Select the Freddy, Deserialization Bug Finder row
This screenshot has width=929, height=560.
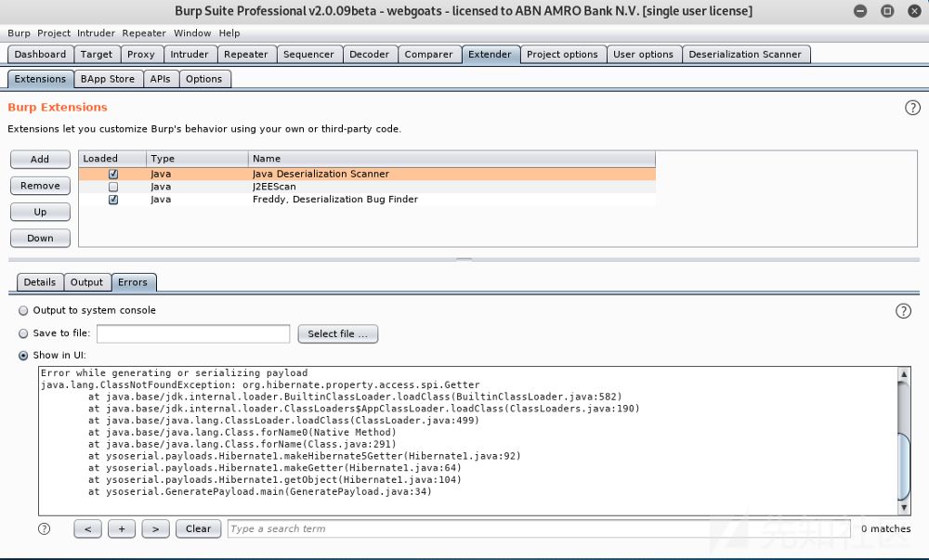pyautogui.click(x=367, y=200)
